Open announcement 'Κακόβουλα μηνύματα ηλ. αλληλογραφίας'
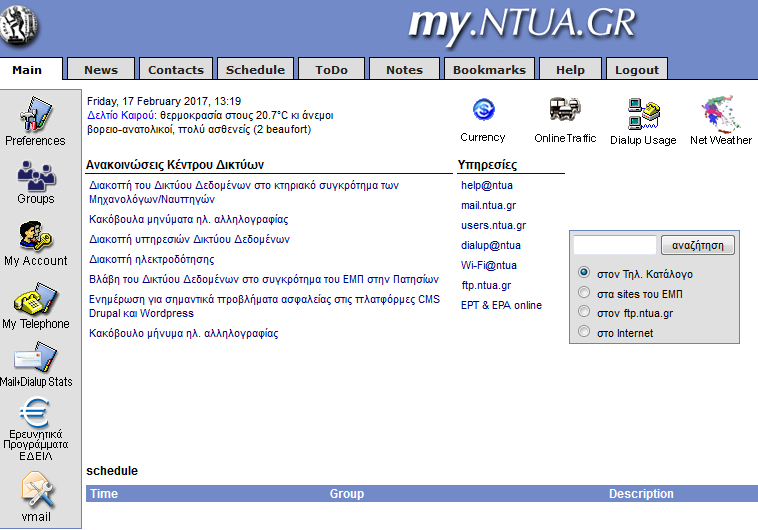 (x=189, y=220)
